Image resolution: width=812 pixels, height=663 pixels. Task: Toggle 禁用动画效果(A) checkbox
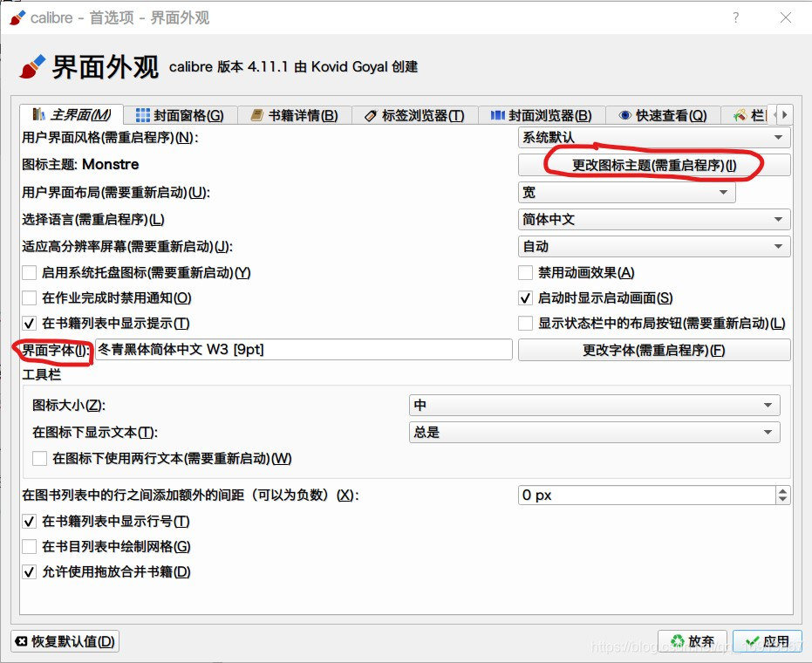coord(526,272)
